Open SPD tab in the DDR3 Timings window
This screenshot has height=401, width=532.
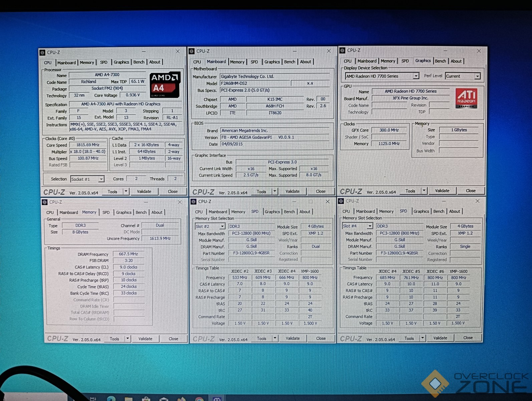pos(106,213)
